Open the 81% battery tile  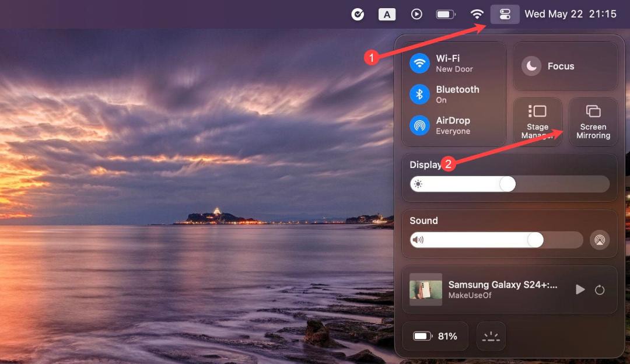435,336
